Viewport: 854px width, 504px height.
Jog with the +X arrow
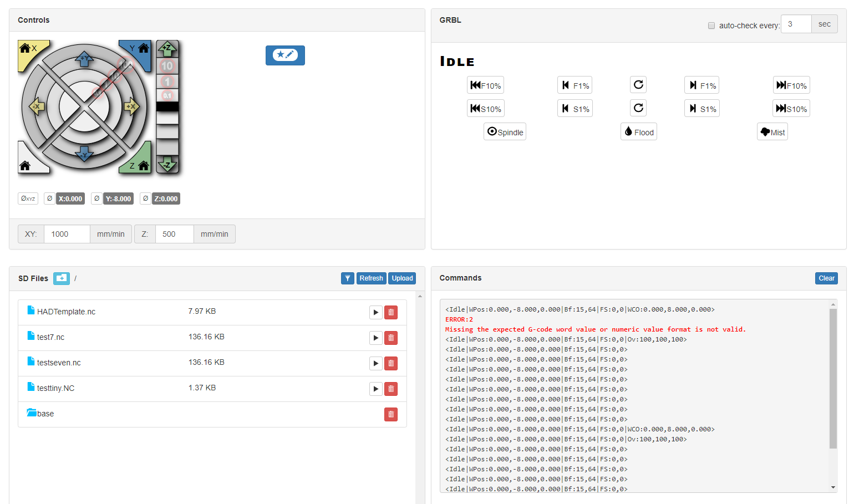tap(132, 106)
